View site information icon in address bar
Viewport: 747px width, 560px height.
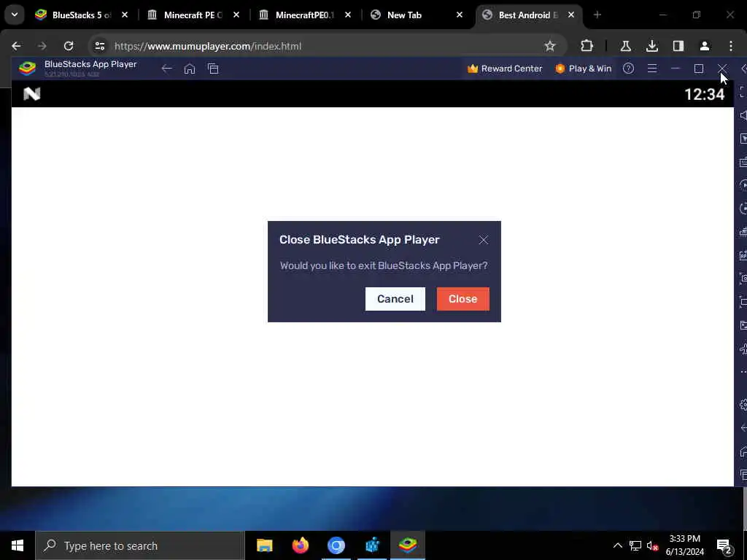point(99,46)
